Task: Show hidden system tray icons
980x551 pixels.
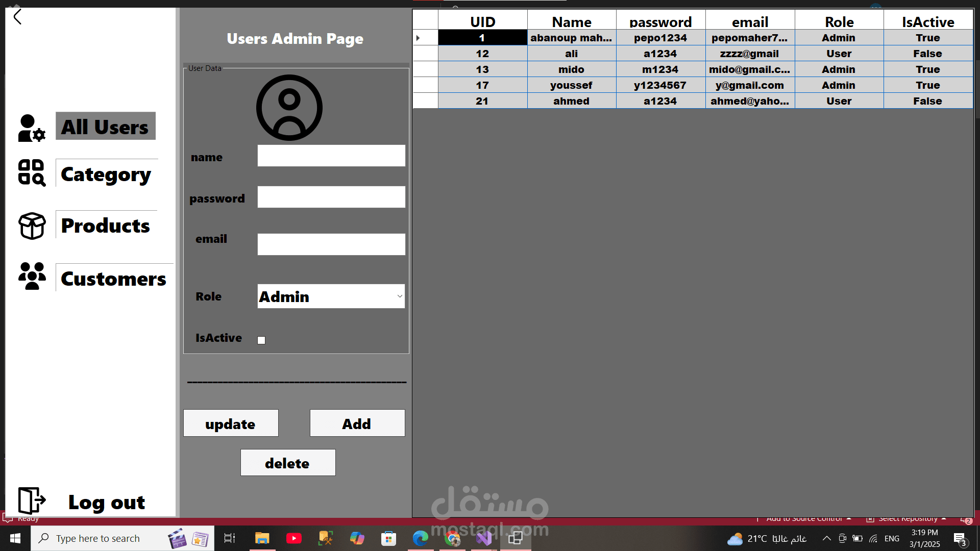Action: (827, 538)
